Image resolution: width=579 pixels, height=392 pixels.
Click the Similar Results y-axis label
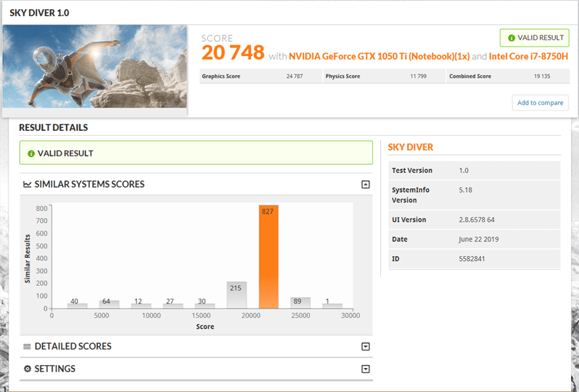click(x=27, y=259)
